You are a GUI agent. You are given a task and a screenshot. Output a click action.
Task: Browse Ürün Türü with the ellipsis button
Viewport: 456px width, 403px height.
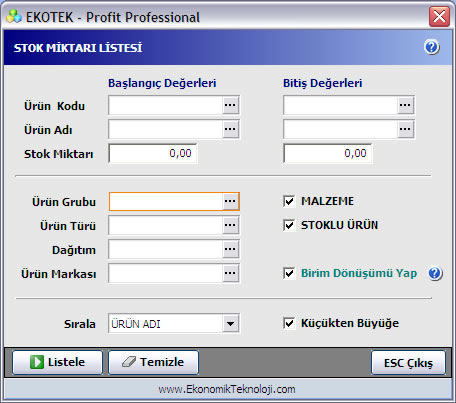(230, 225)
